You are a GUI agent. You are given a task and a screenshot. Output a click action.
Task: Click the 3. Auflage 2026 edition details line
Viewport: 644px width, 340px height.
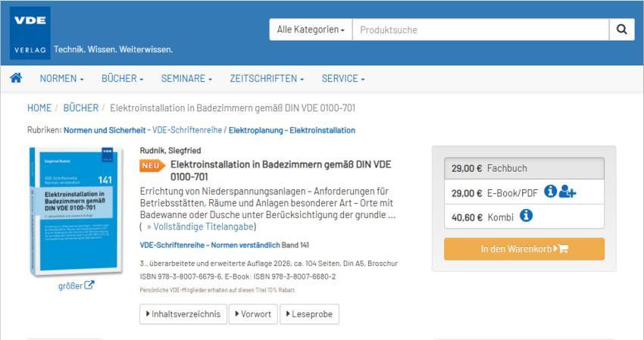269,264
